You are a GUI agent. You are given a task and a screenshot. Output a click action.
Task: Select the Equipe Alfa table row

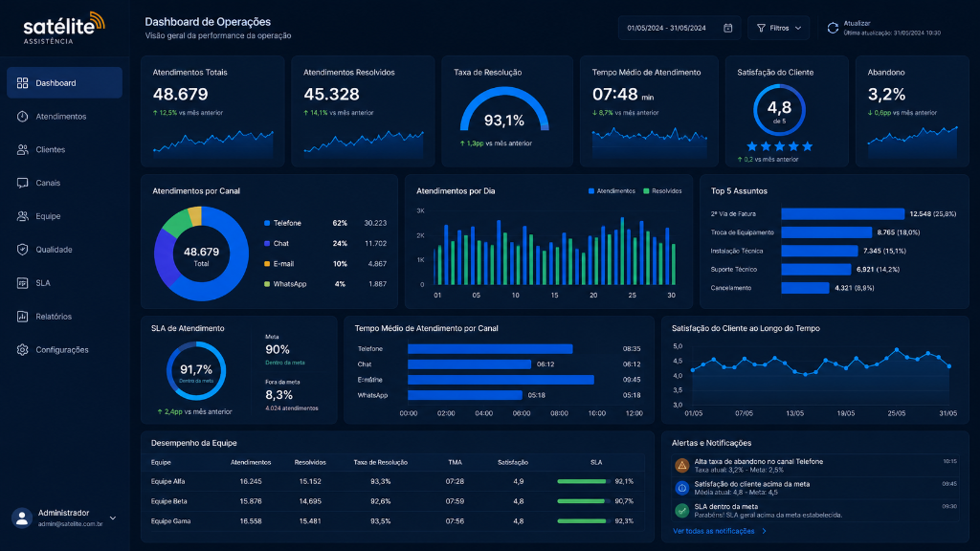pos(397,482)
